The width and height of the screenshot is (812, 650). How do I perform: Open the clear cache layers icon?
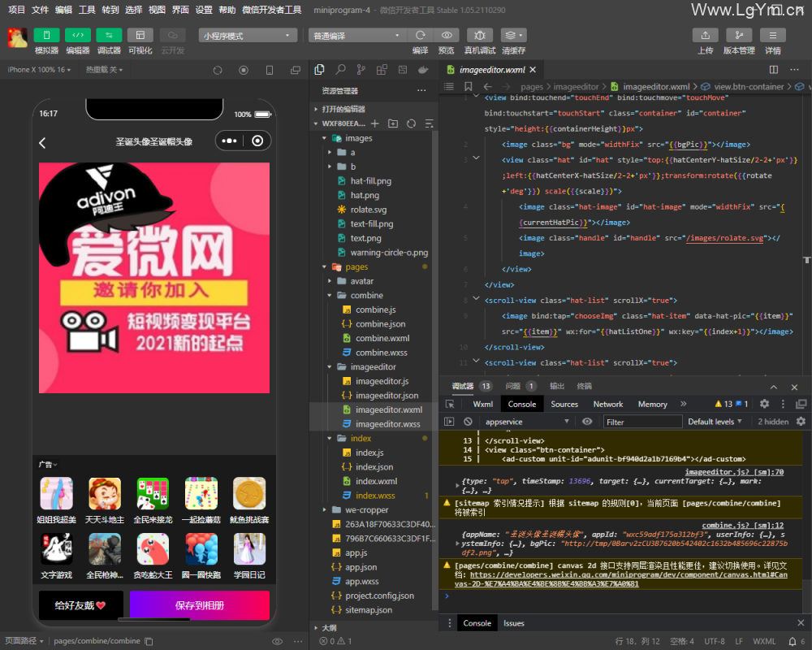[514, 35]
